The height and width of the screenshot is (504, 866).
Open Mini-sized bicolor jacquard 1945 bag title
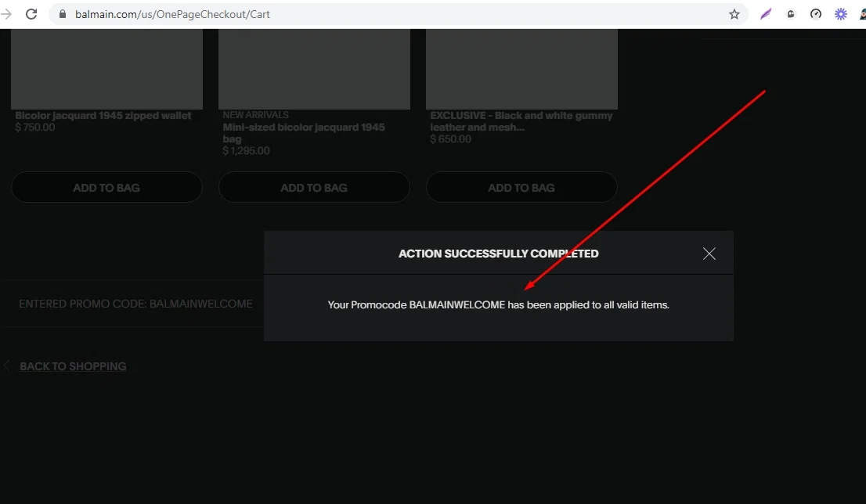point(304,133)
